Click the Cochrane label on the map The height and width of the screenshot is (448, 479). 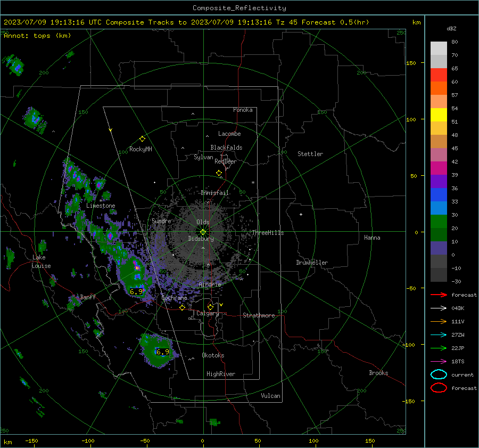(174, 298)
